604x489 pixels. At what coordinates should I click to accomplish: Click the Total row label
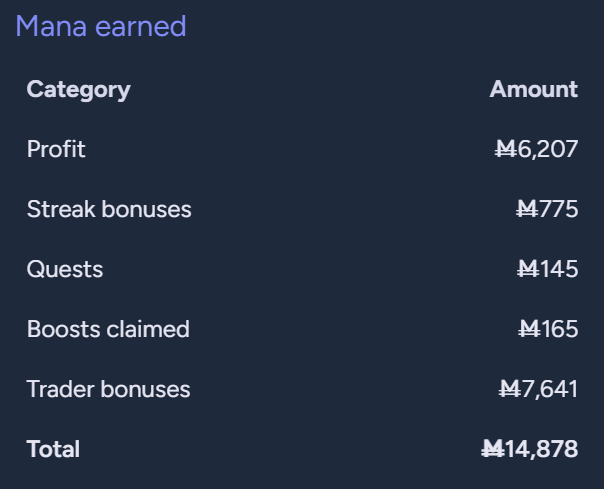(x=53, y=449)
